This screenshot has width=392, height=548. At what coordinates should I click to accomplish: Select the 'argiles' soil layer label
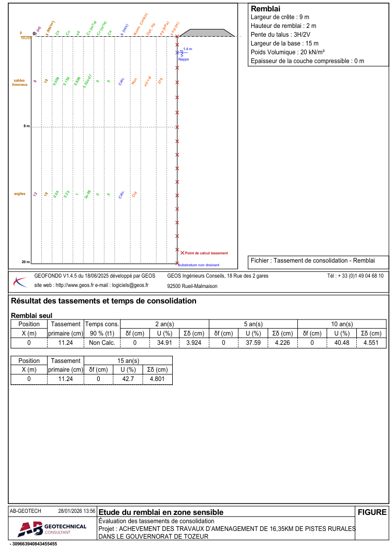[20, 194]
